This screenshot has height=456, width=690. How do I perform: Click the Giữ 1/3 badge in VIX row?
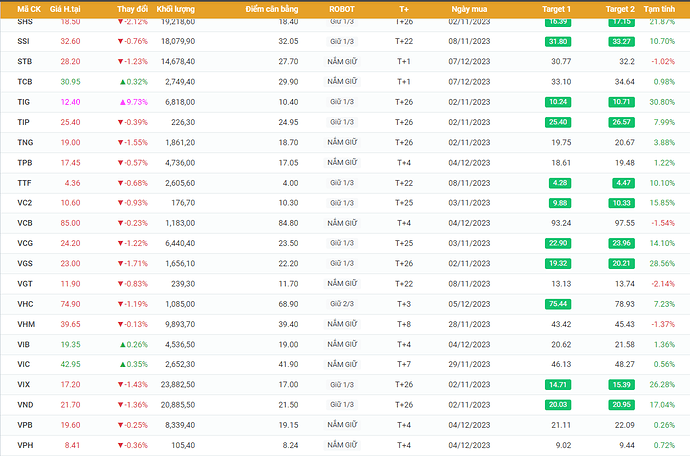pos(342,385)
